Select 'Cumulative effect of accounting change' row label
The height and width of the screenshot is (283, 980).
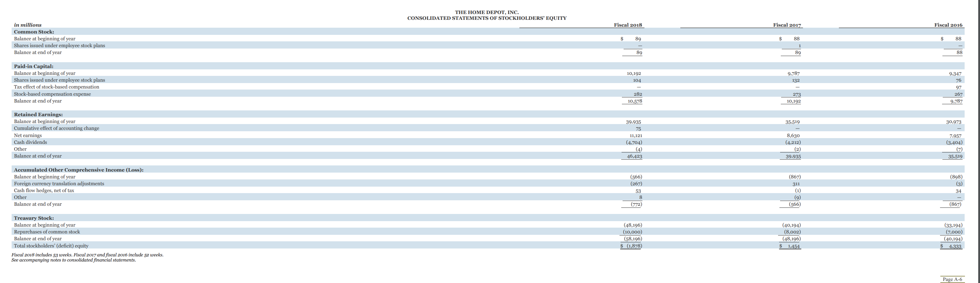tap(56, 128)
